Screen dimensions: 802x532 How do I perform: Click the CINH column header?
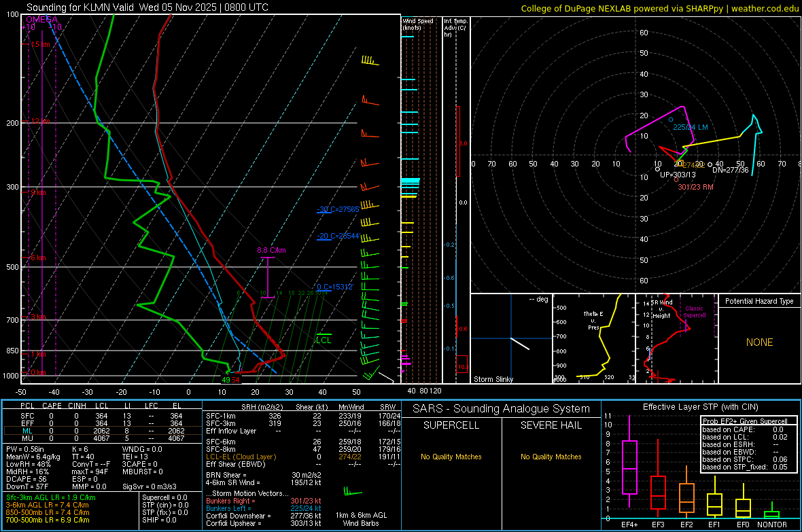77,406
